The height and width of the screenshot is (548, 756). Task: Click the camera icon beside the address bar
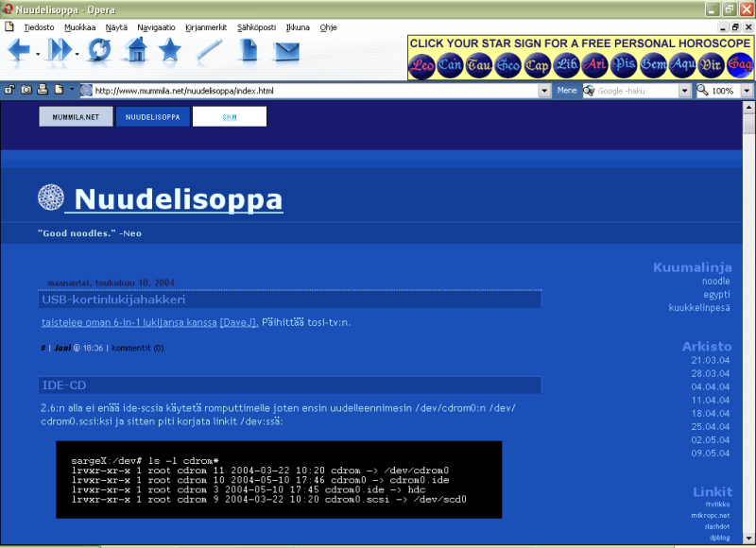pos(25,90)
